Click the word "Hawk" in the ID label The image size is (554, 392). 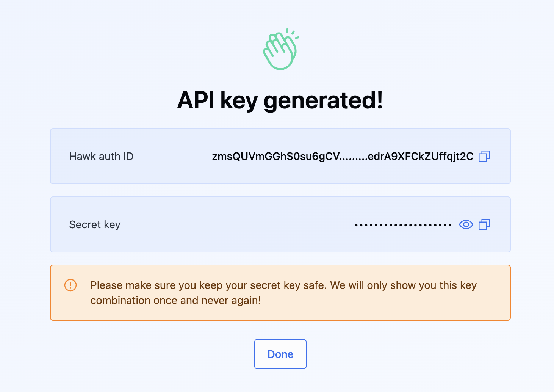click(82, 156)
